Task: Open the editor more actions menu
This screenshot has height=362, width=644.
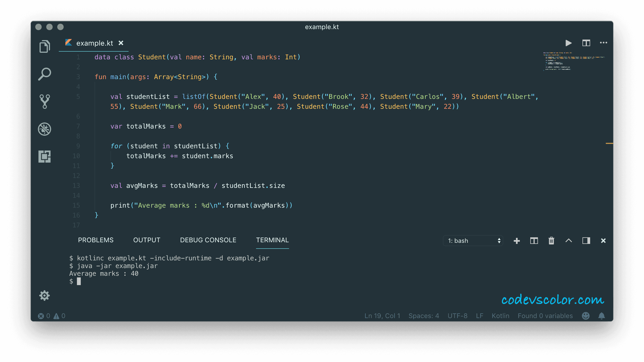Action: (x=603, y=43)
